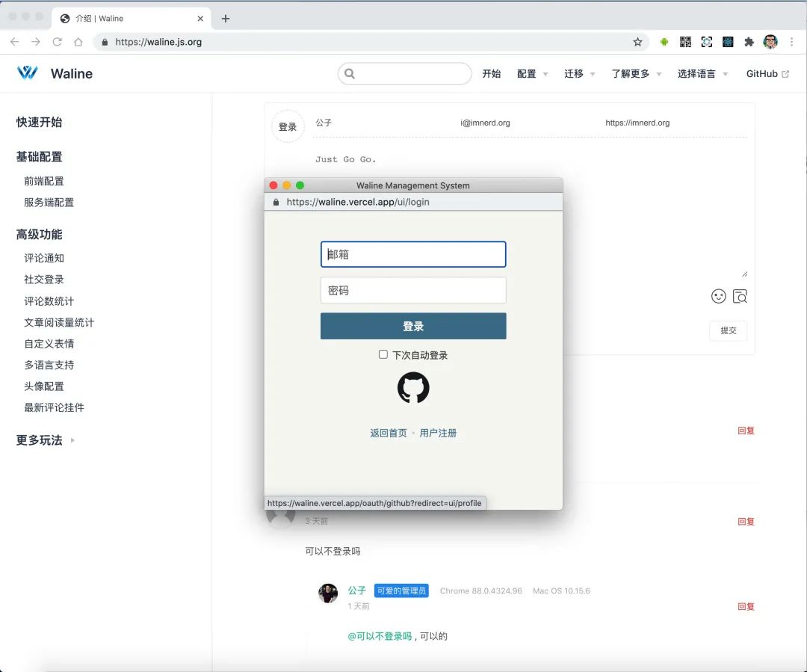Click the blue 登录 button in popup
The image size is (807, 672).
pos(413,326)
